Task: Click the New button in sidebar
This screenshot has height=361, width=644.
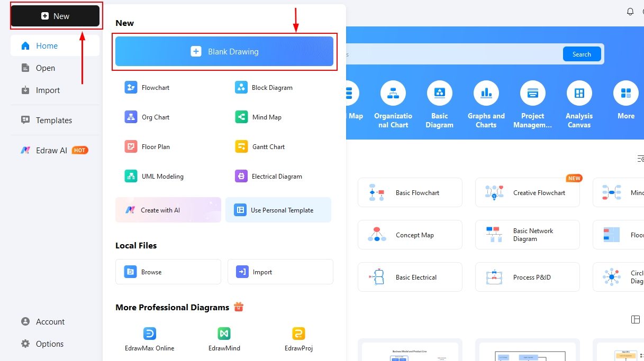Action: 55,16
